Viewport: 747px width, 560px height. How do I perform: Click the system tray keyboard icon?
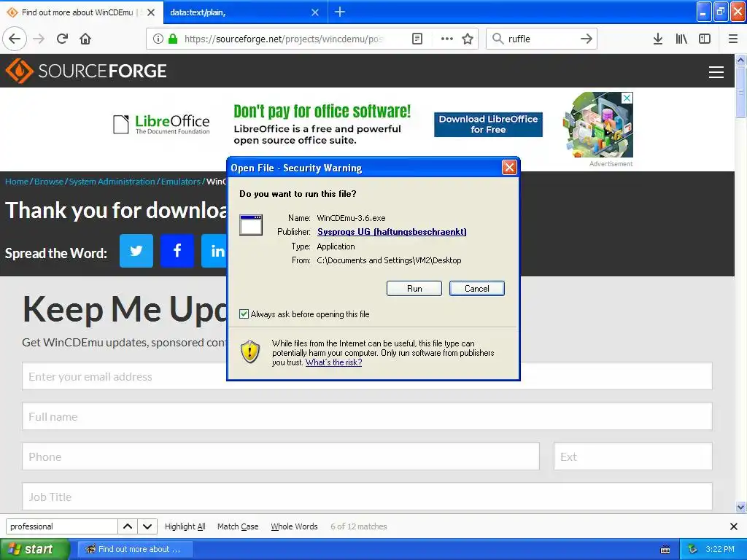coord(665,550)
